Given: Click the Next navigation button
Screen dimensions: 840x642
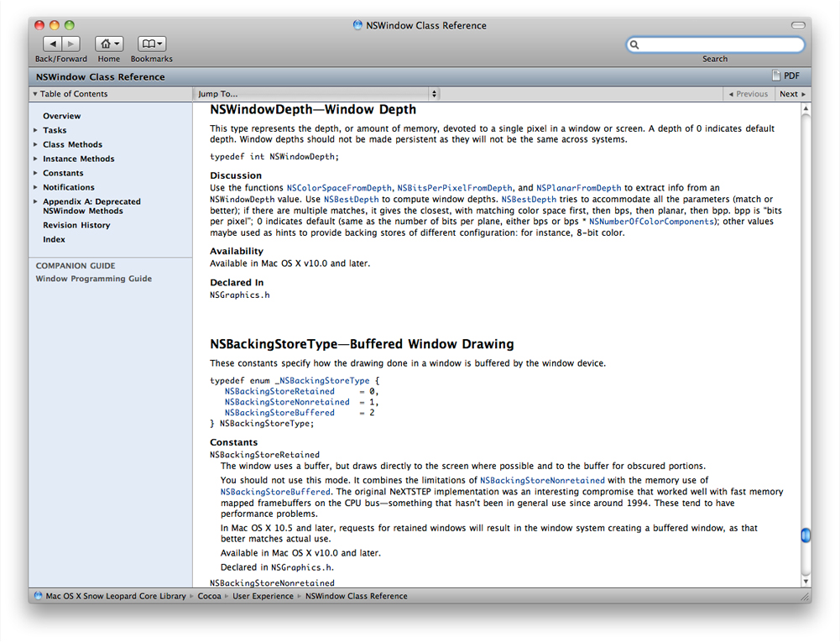Looking at the screenshot, I should (792, 94).
